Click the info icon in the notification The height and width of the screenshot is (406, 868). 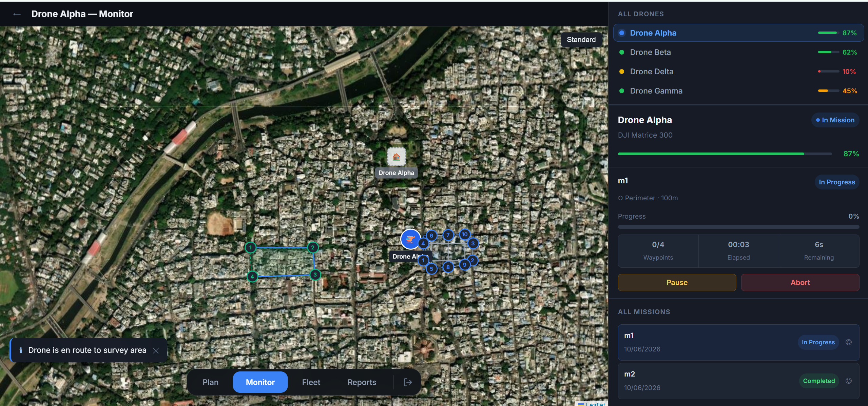[21, 350]
